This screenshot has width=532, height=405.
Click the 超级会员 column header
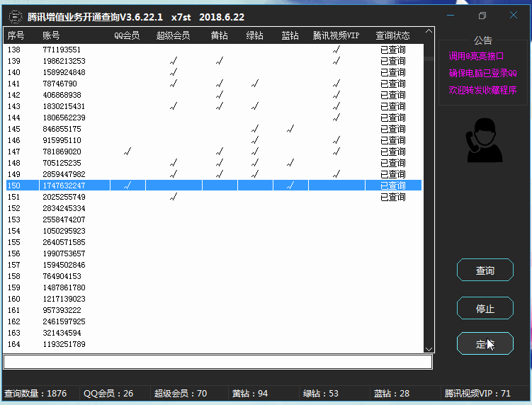[173, 35]
